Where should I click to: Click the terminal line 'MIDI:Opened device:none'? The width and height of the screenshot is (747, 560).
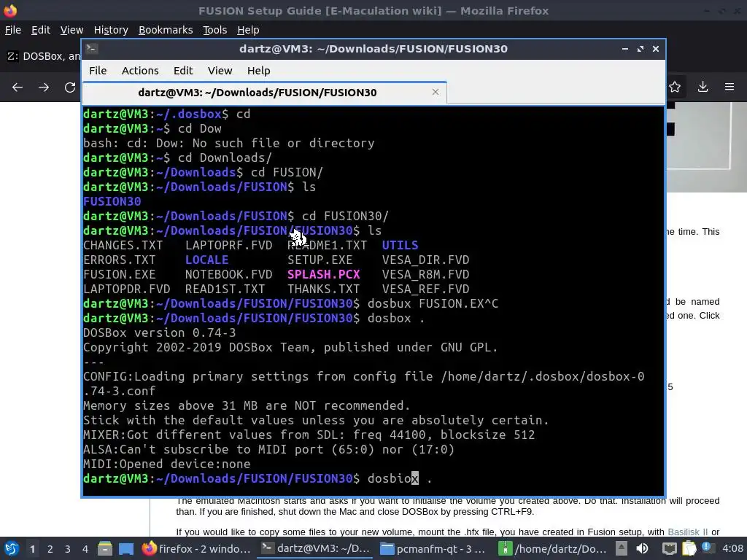click(x=166, y=464)
